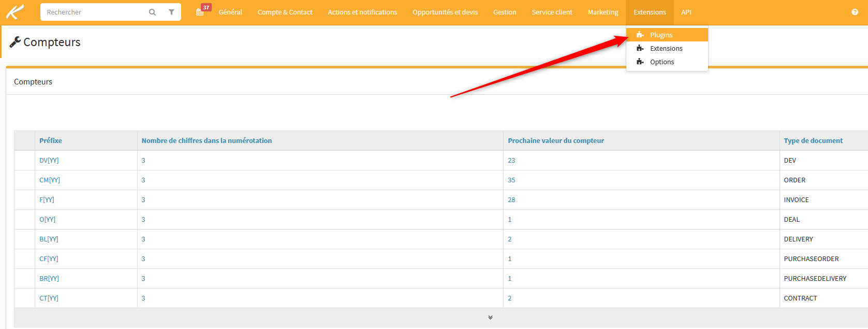Sort by Nombre de chiffres column header

207,140
